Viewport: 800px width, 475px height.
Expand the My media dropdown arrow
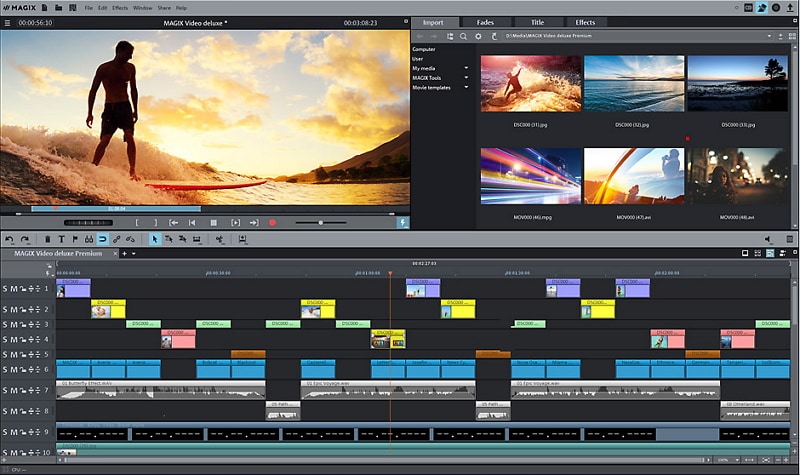[x=466, y=68]
